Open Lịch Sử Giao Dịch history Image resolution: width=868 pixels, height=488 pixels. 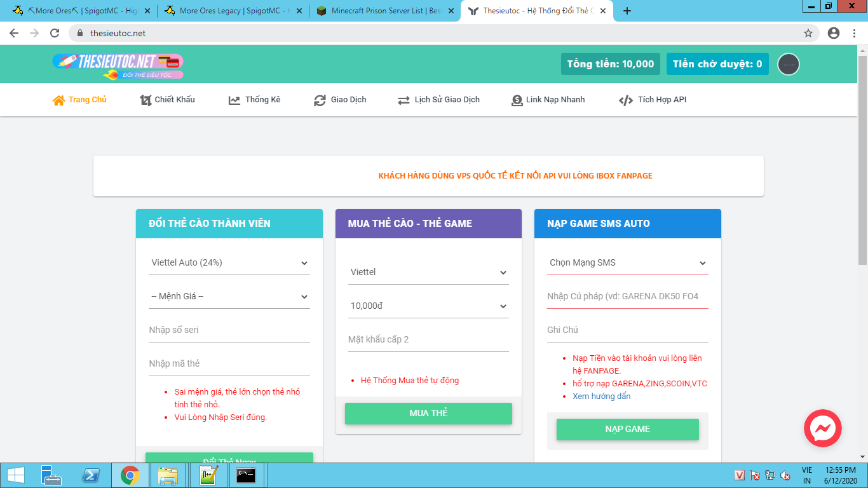click(439, 100)
